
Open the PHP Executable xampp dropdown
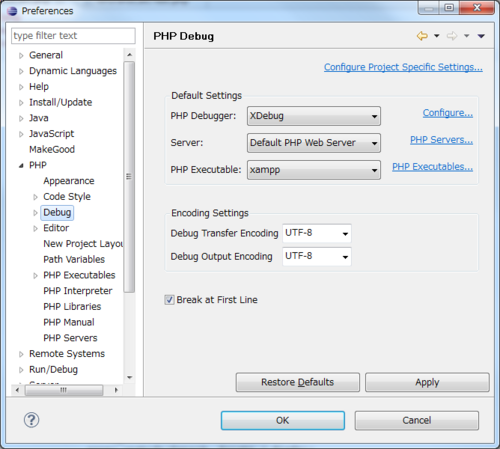314,170
